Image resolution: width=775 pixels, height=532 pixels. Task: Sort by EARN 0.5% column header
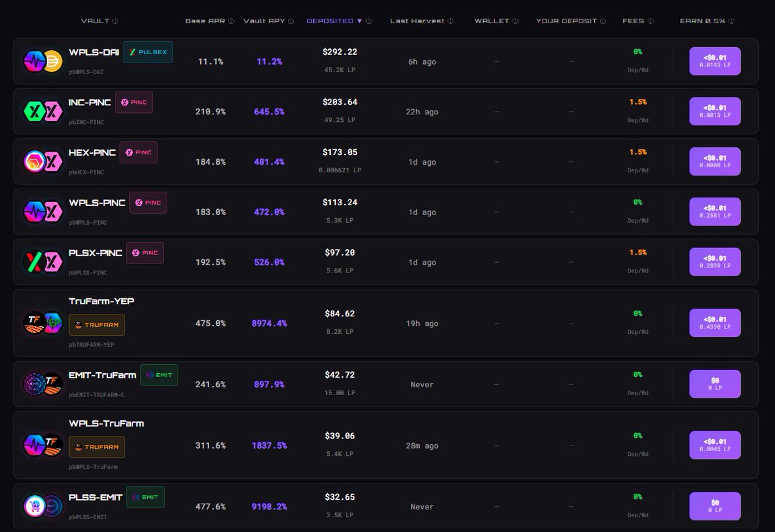click(703, 21)
